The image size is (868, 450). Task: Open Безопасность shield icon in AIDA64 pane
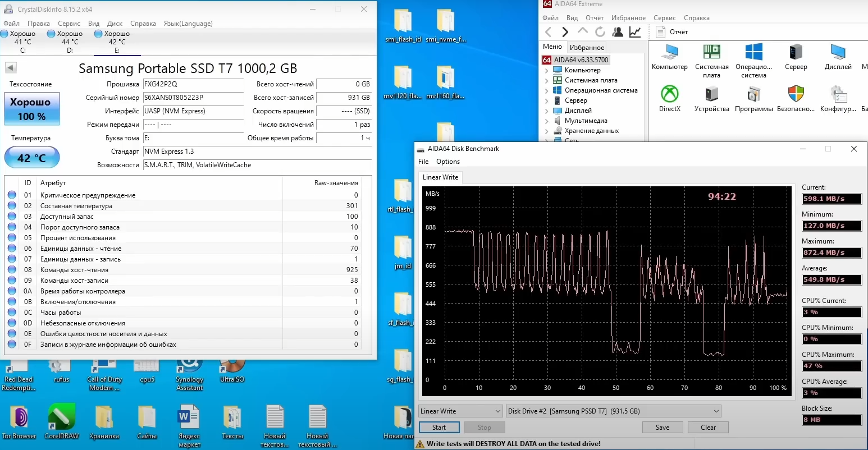coord(796,99)
